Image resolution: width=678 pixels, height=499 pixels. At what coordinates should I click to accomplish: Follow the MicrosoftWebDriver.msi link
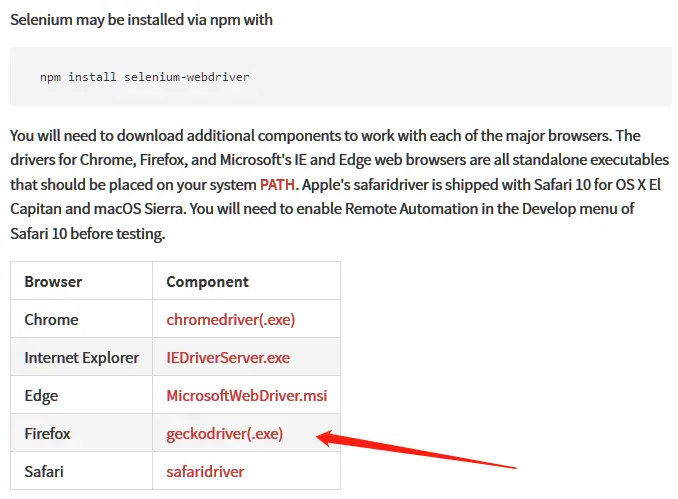click(x=246, y=396)
